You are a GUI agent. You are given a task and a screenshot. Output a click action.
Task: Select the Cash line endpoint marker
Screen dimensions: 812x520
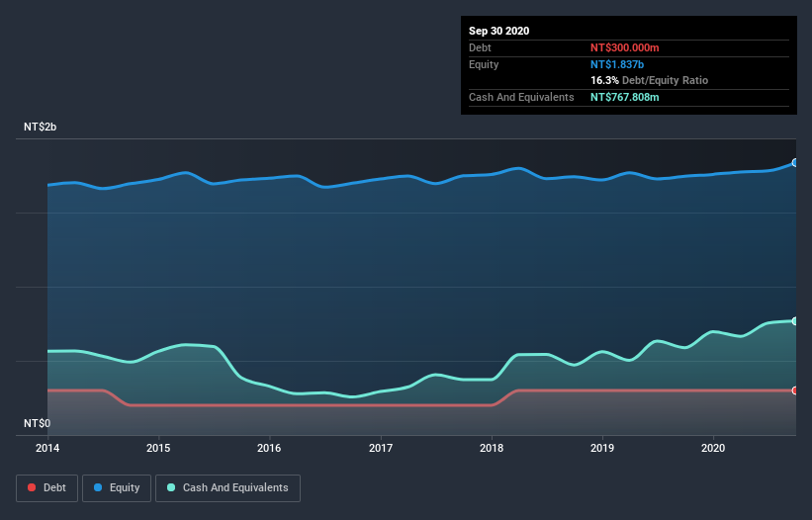point(795,321)
